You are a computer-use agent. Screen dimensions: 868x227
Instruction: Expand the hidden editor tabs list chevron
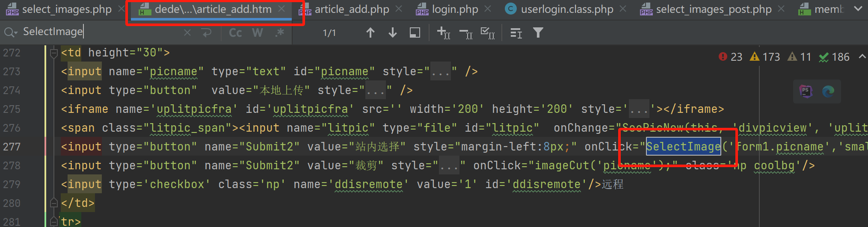858,9
